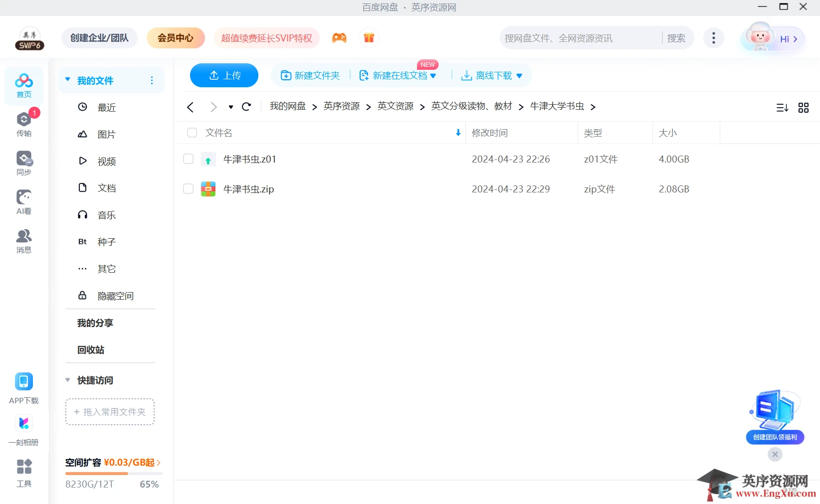Open 回收站 recycle bin
Screen dimensions: 820x504
point(91,350)
